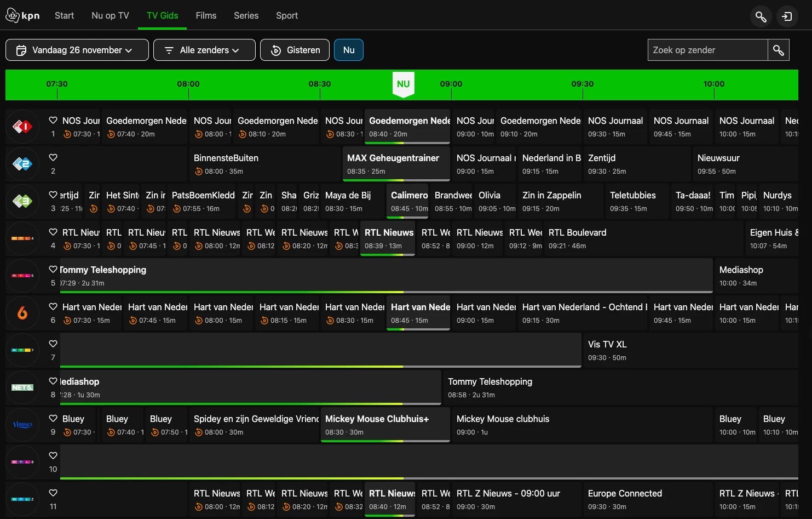Image resolution: width=812 pixels, height=519 pixels.
Task: Select the TV Gids tab
Action: [x=163, y=15]
